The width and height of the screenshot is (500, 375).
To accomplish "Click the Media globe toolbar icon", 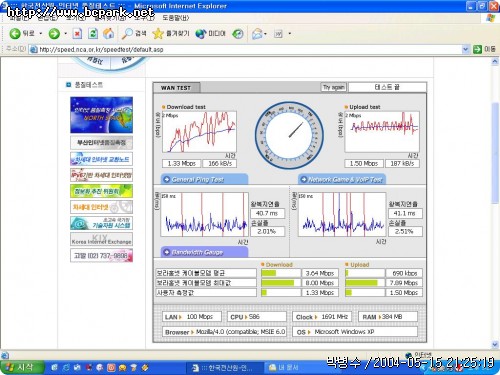I will (201, 33).
